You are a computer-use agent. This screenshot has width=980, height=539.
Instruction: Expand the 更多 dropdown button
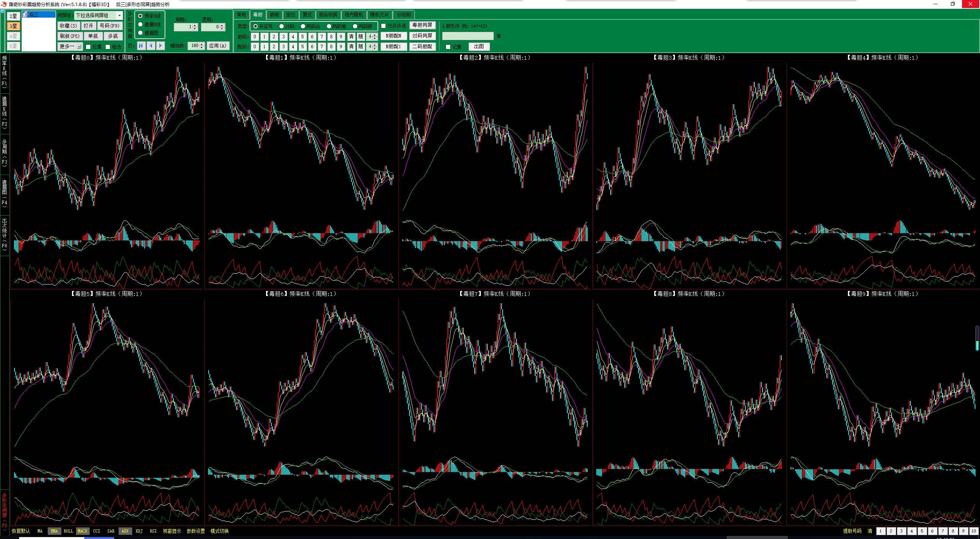click(70, 46)
